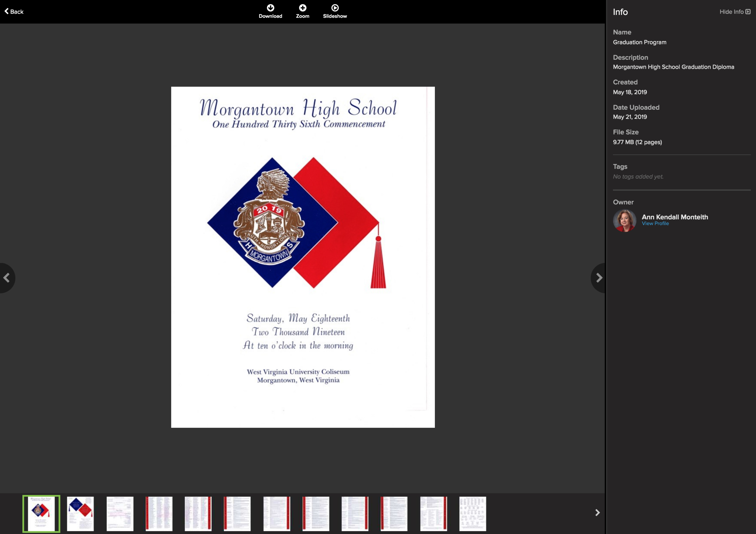Click uploaded date 'May 21, 2019'
Image resolution: width=756 pixels, height=534 pixels.
click(x=630, y=117)
